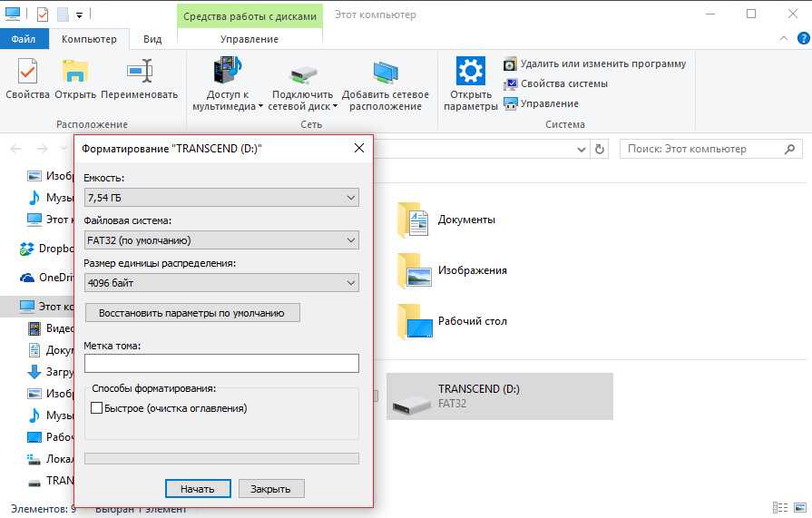Select Этот компьютер highlighted in navigation pane
812x518 pixels.
37,307
